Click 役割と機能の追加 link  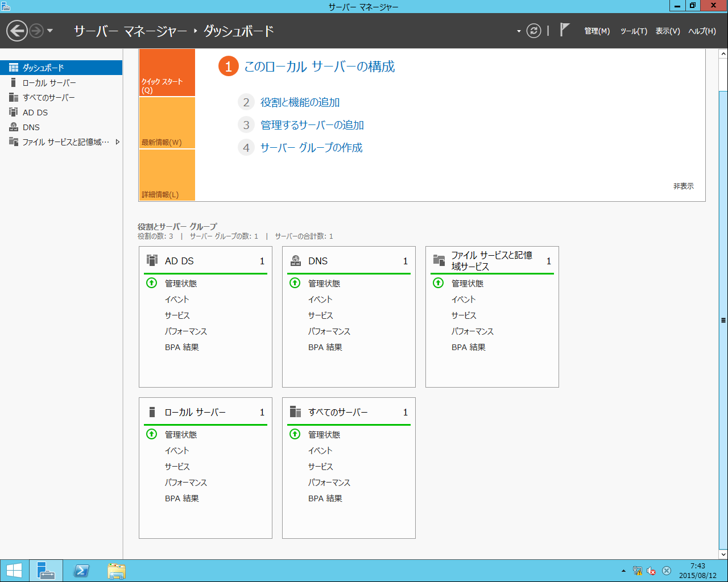click(300, 102)
